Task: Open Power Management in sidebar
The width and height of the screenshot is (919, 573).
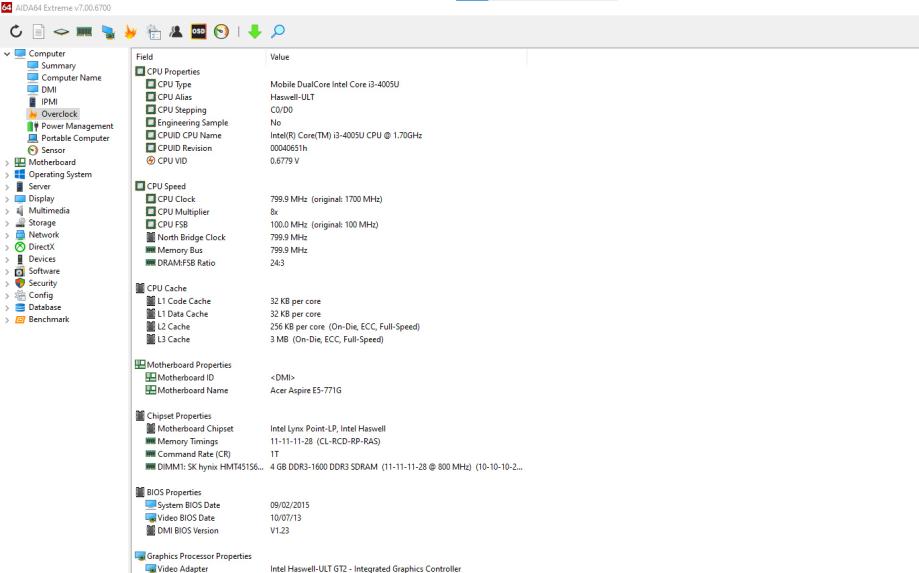Action: (77, 126)
